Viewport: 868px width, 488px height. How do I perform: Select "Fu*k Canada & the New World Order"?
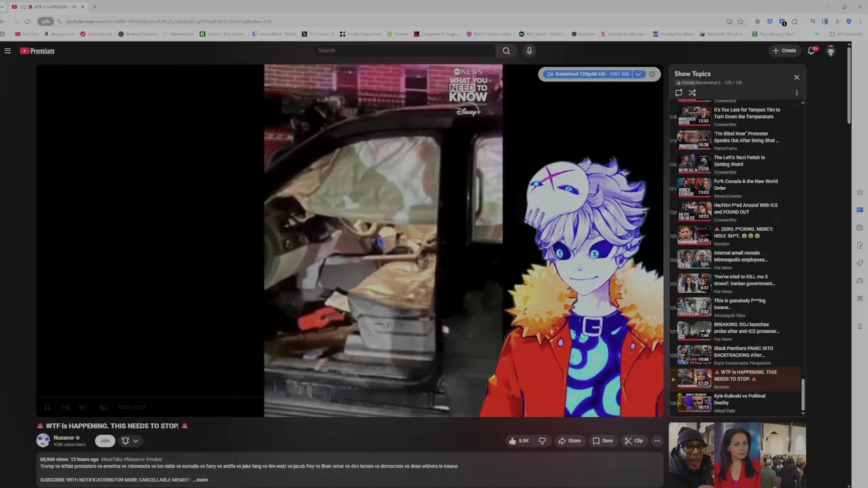coord(736,187)
